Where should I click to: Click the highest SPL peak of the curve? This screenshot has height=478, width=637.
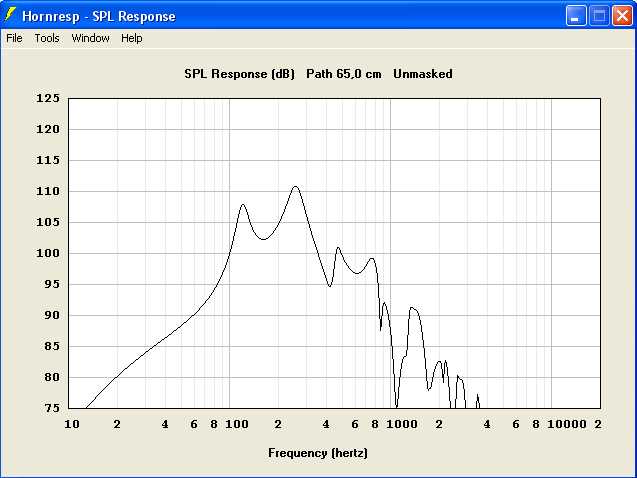[x=295, y=187]
